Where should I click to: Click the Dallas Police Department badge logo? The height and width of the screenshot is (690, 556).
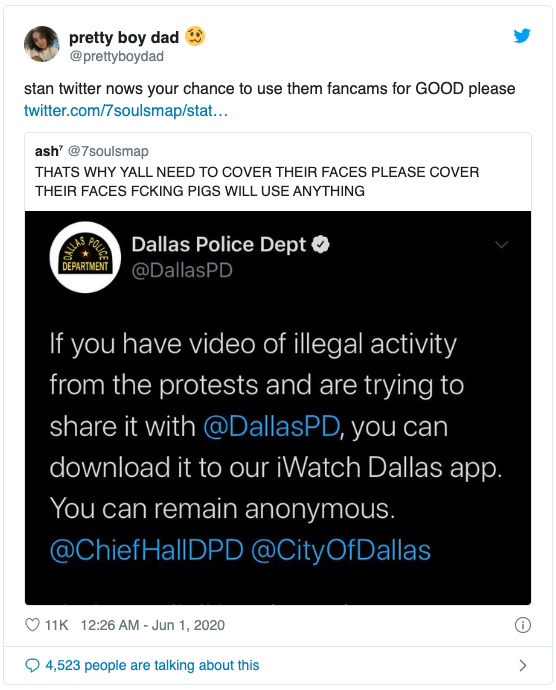coord(85,257)
